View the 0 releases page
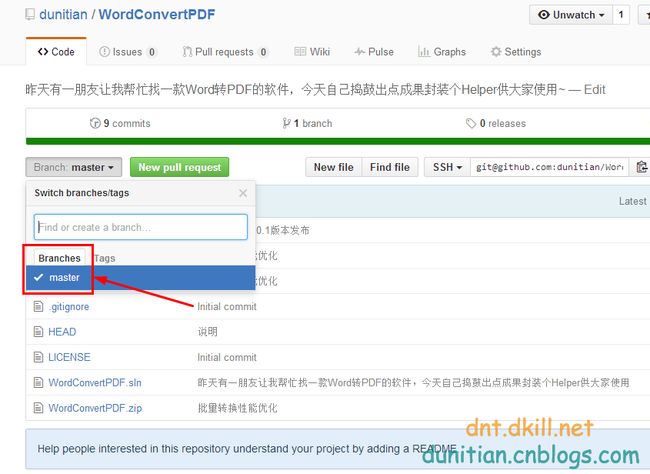The image size is (650, 474). [496, 123]
